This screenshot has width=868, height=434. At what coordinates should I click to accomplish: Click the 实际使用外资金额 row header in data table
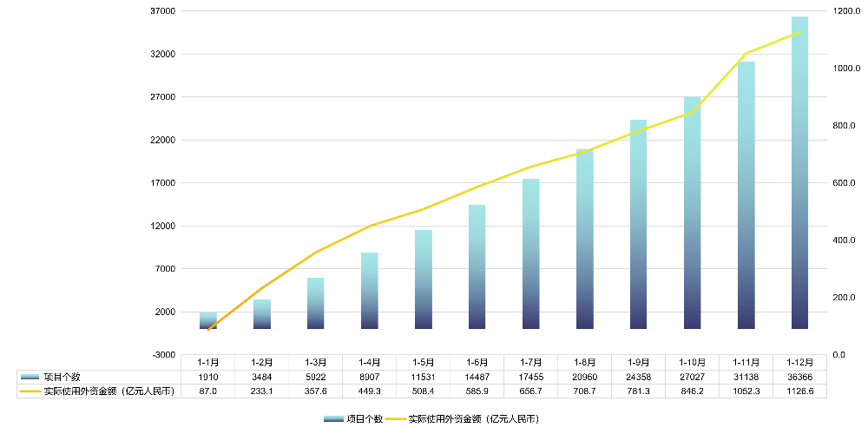(x=108, y=391)
